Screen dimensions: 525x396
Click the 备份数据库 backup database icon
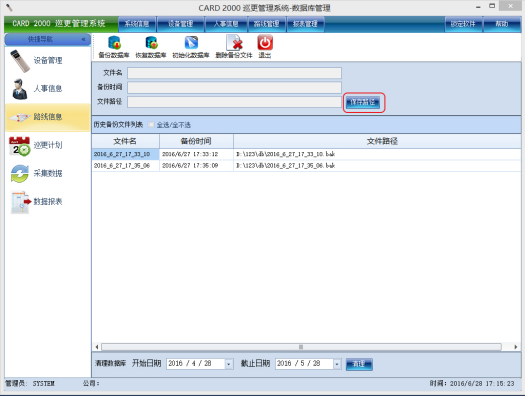coord(114,43)
